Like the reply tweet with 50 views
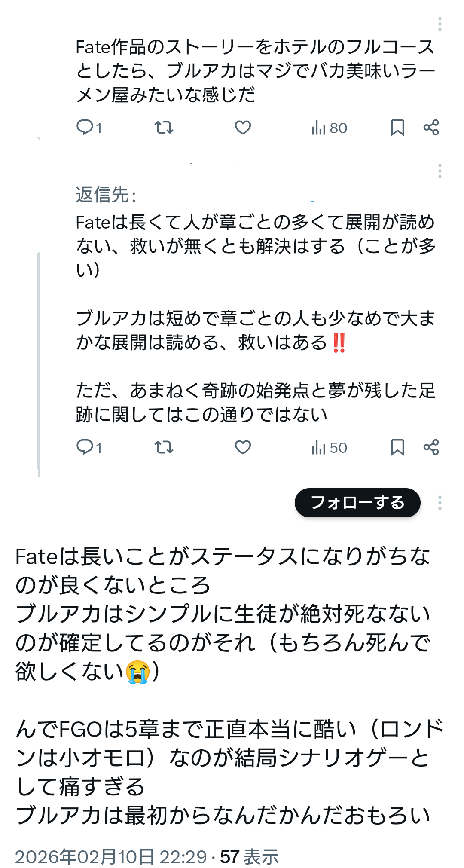 [x=243, y=447]
